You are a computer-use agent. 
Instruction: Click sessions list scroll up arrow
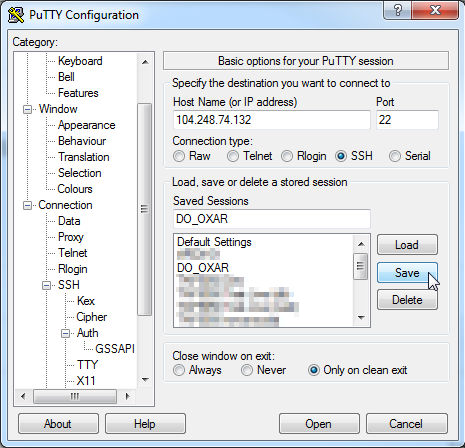tap(361, 244)
